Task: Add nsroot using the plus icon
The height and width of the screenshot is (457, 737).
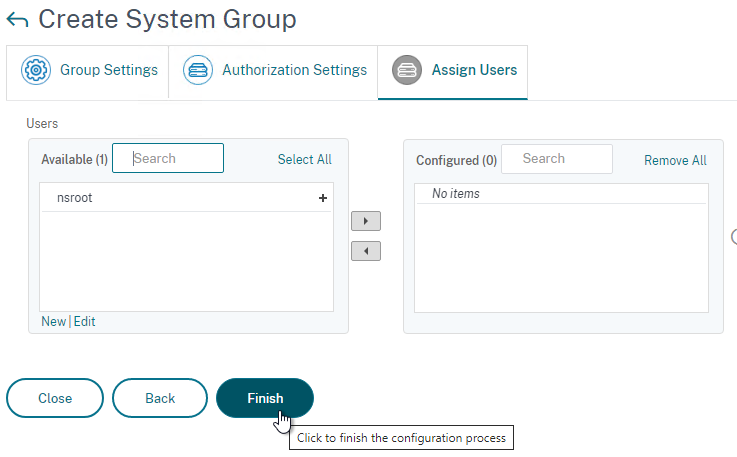Action: 323,198
